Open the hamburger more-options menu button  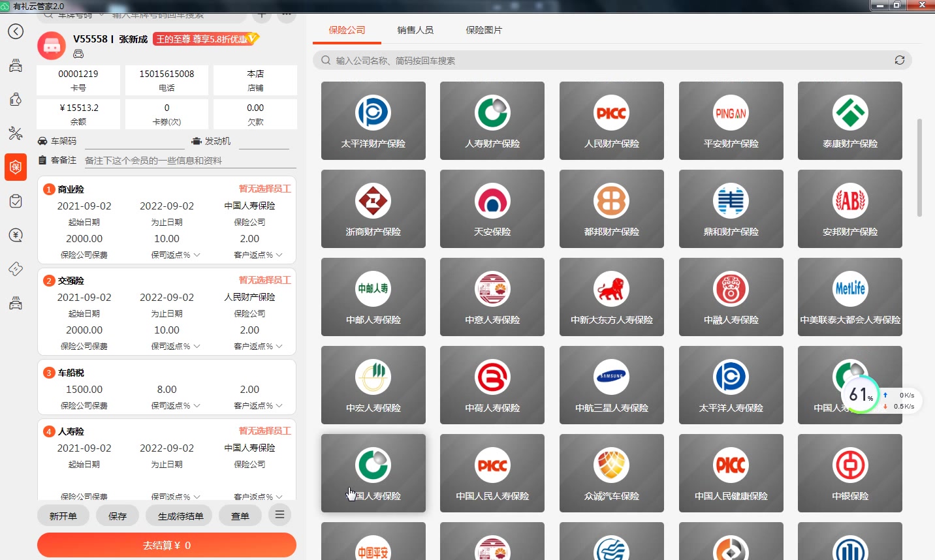click(279, 515)
